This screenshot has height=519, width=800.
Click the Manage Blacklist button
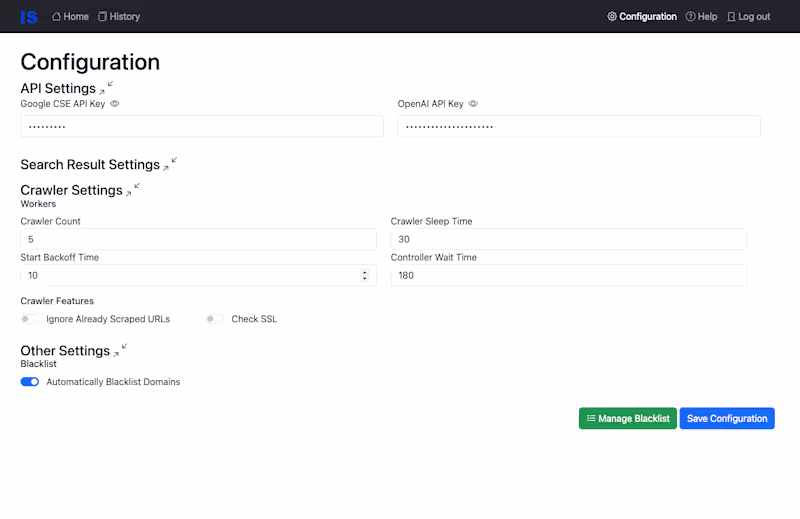click(628, 419)
